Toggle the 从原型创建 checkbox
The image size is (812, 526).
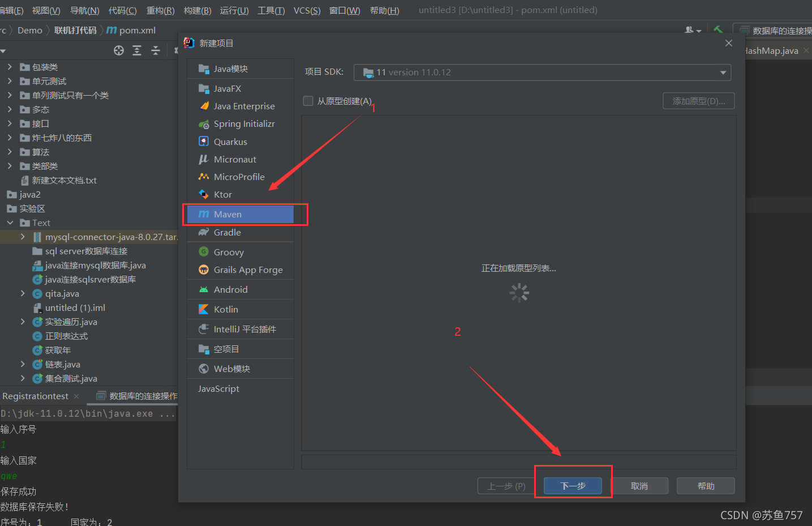click(308, 101)
